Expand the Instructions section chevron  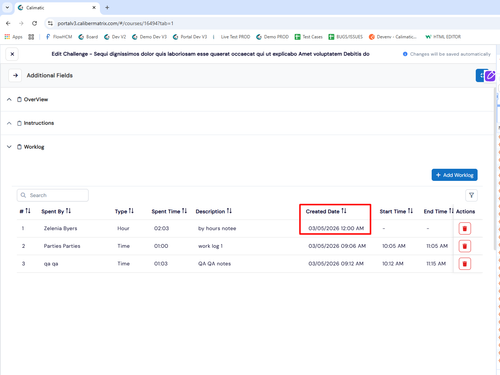click(x=9, y=123)
